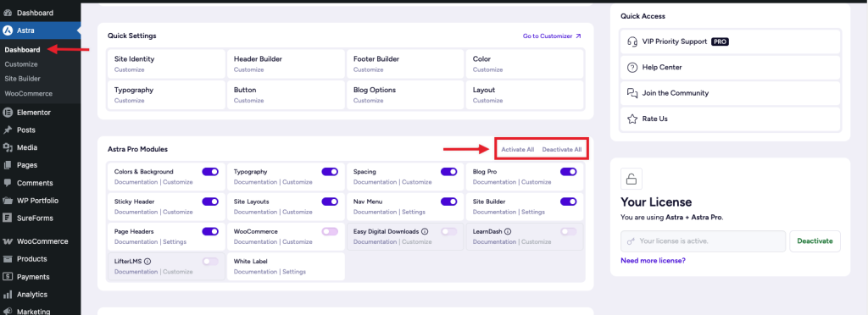The image size is (868, 315).
Task: Click the Media library icon
Action: [x=7, y=147]
